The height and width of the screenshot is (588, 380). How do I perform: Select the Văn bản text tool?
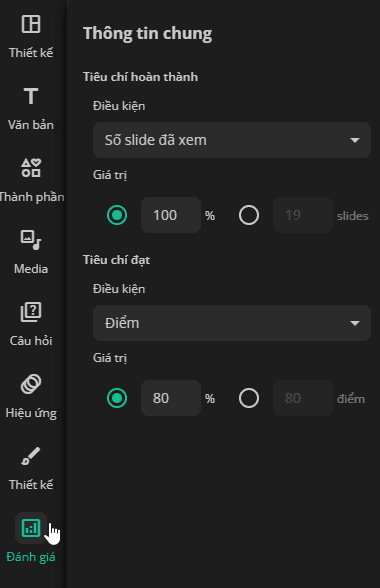(x=31, y=96)
